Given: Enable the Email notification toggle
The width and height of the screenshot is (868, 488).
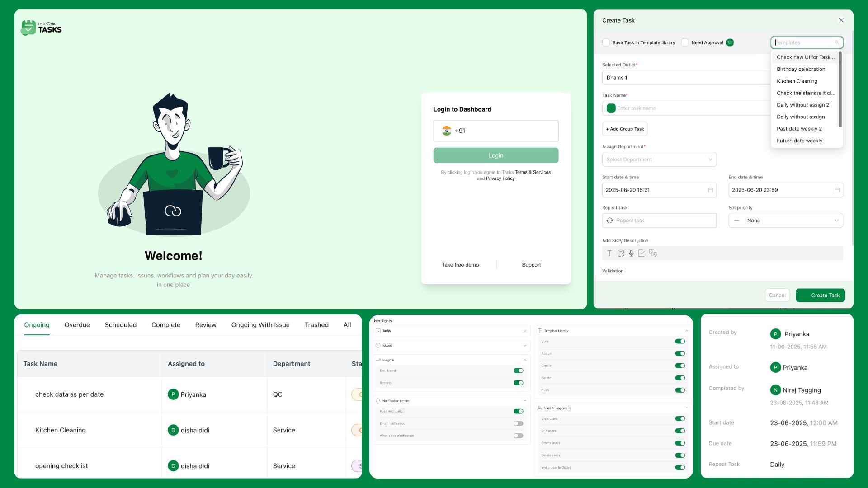Looking at the screenshot, I should tap(518, 424).
